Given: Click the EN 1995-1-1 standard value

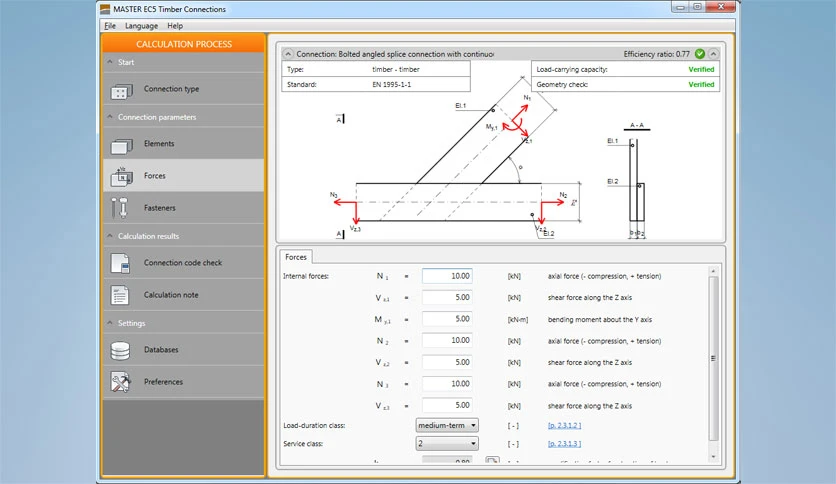Looking at the screenshot, I should point(391,84).
